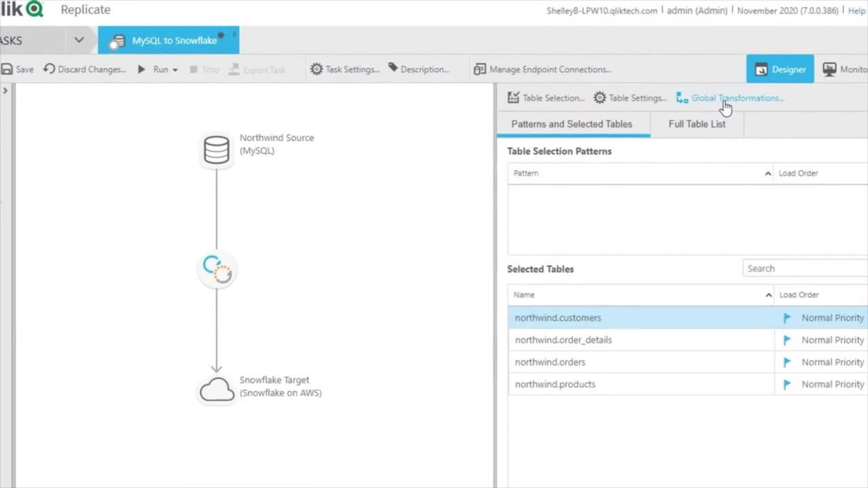The image size is (868, 488).
Task: Open Manage Endpoint Connections
Action: (x=542, y=69)
